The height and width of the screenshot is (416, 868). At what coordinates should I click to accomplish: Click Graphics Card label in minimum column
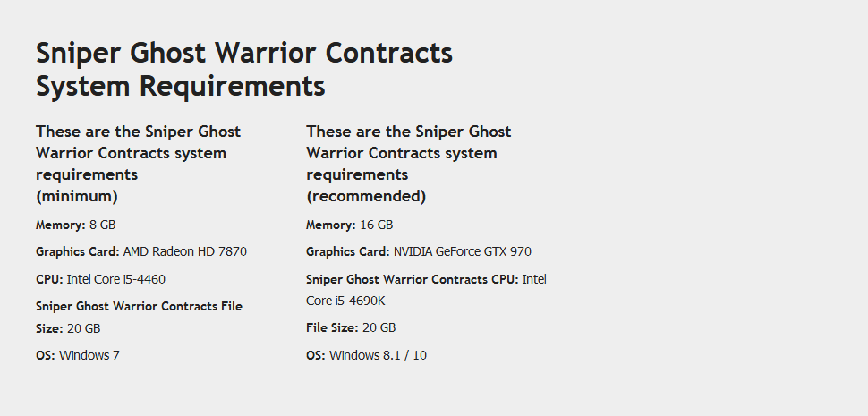(77, 251)
